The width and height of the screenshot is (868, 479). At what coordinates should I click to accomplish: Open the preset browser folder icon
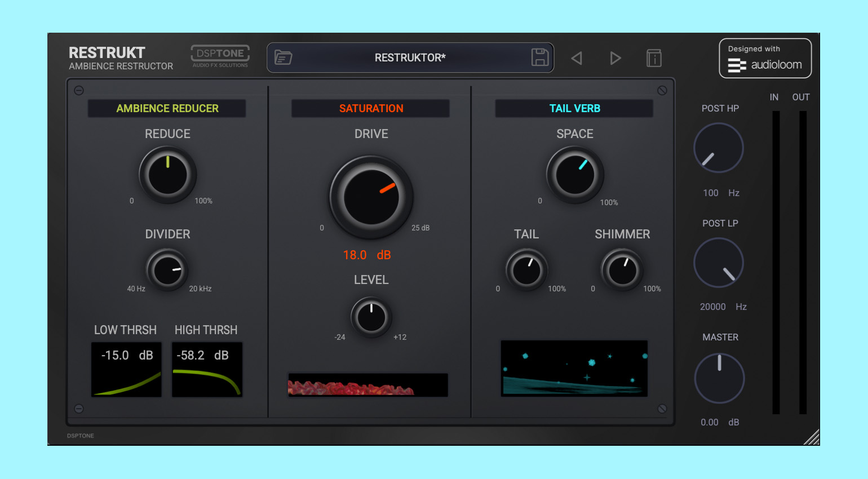[x=283, y=57]
